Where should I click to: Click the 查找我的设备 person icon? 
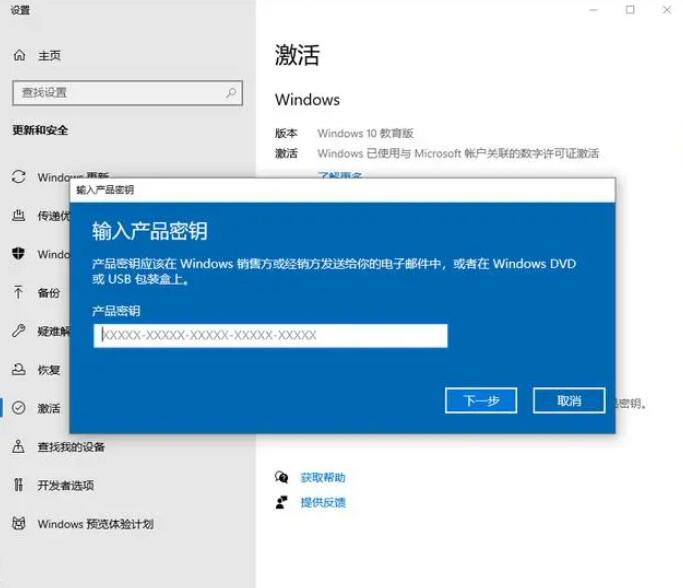pos(18,446)
